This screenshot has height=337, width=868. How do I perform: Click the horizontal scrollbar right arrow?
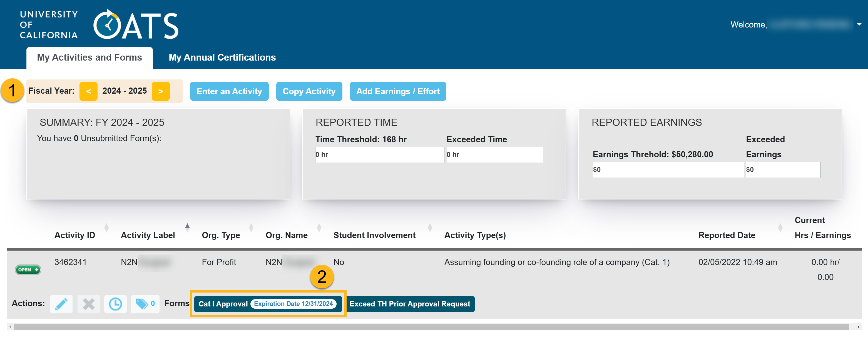(858, 327)
